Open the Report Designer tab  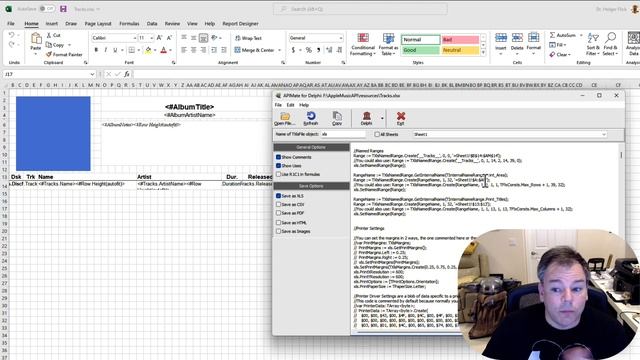[240, 24]
